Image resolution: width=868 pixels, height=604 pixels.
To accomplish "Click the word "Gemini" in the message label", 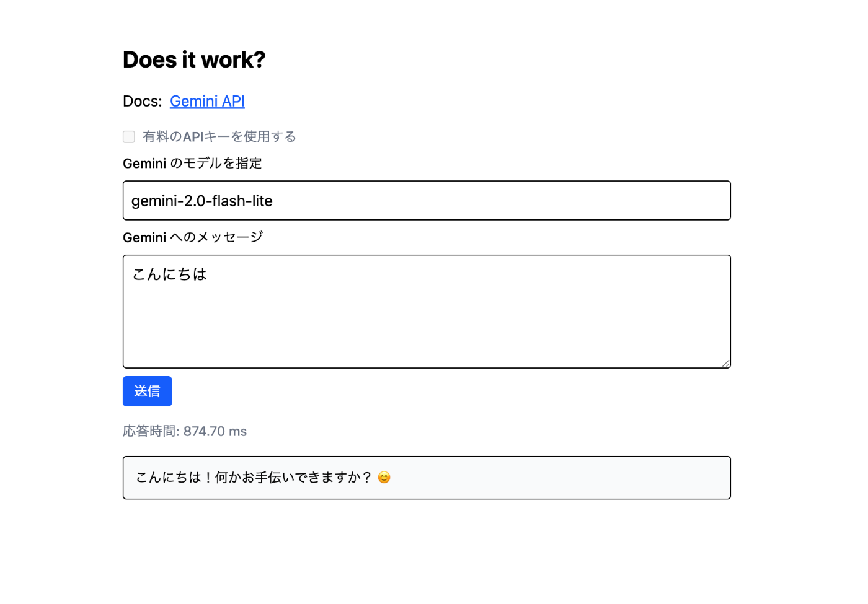I will point(144,238).
